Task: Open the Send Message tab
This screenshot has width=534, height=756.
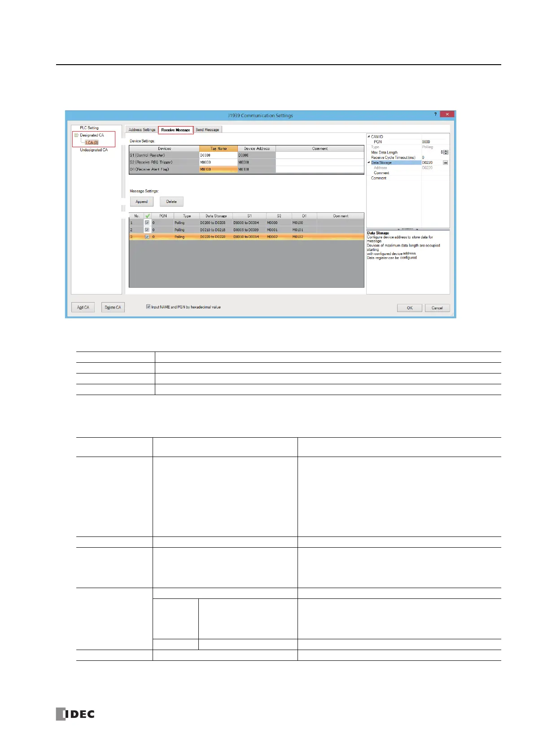Action: (207, 130)
